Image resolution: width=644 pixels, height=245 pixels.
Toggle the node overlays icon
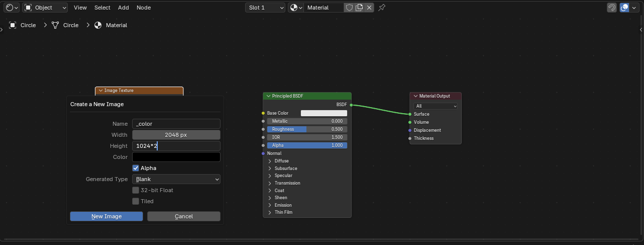click(624, 8)
